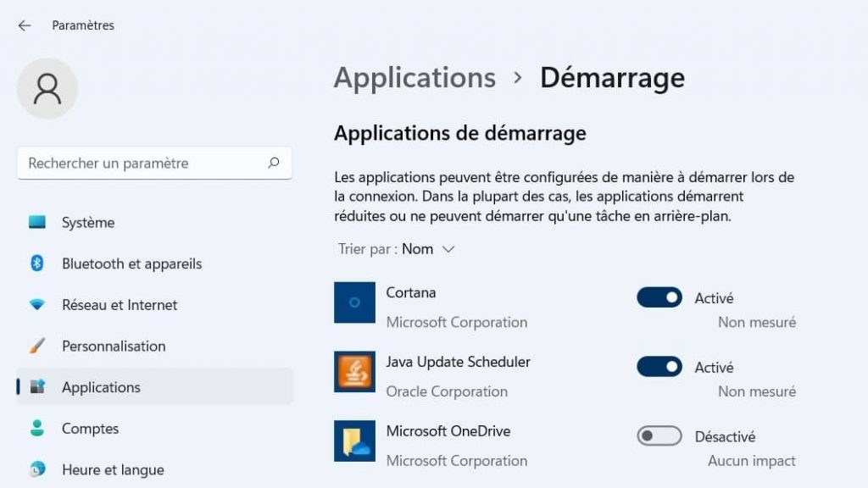Click the magnifier icon in the search box

pyautogui.click(x=275, y=163)
